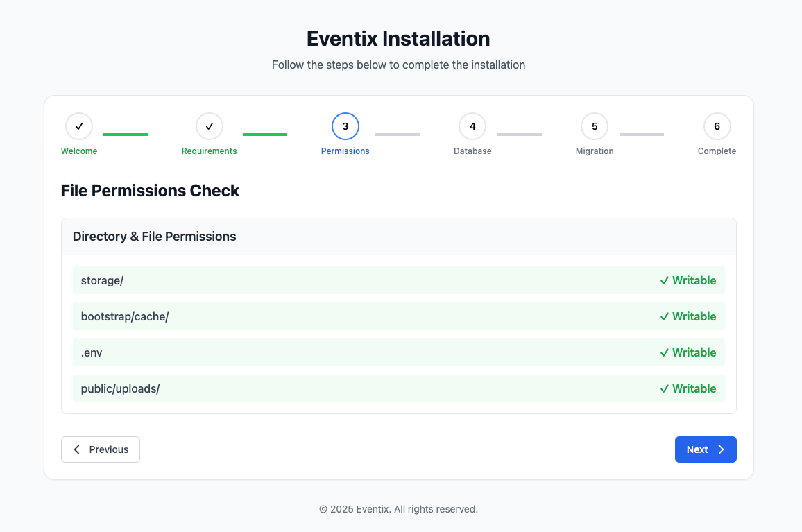
Task: Click the checkmark beside public/uploads/ Writable status
Action: [x=665, y=388]
